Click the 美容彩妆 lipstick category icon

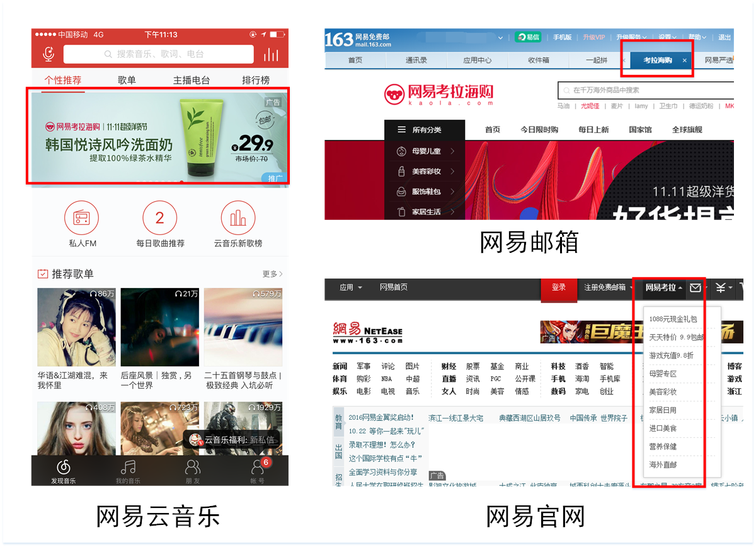tap(401, 171)
